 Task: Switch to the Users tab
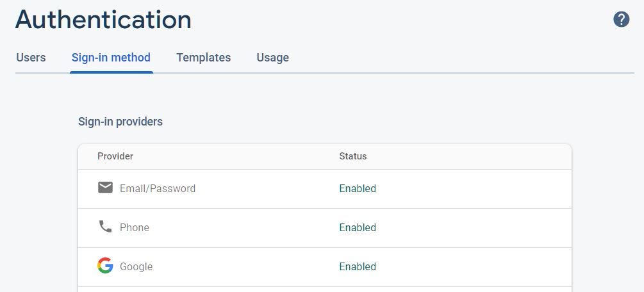[x=31, y=58]
